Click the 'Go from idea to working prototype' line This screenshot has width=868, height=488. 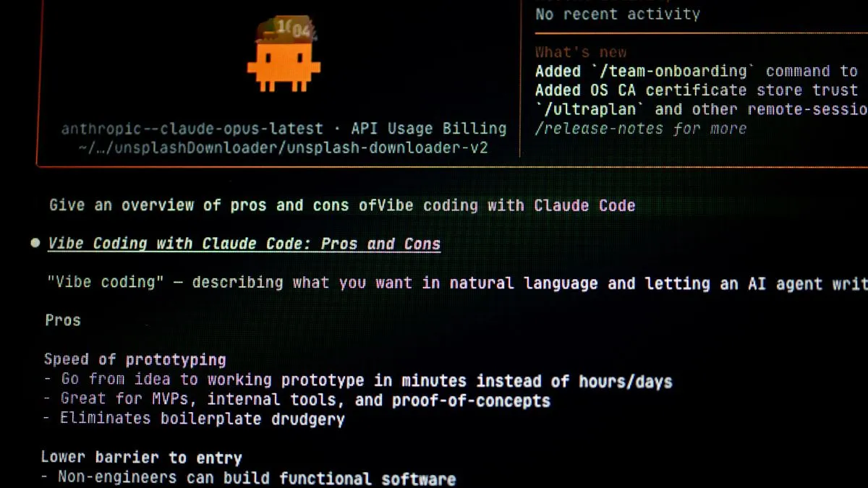(358, 380)
